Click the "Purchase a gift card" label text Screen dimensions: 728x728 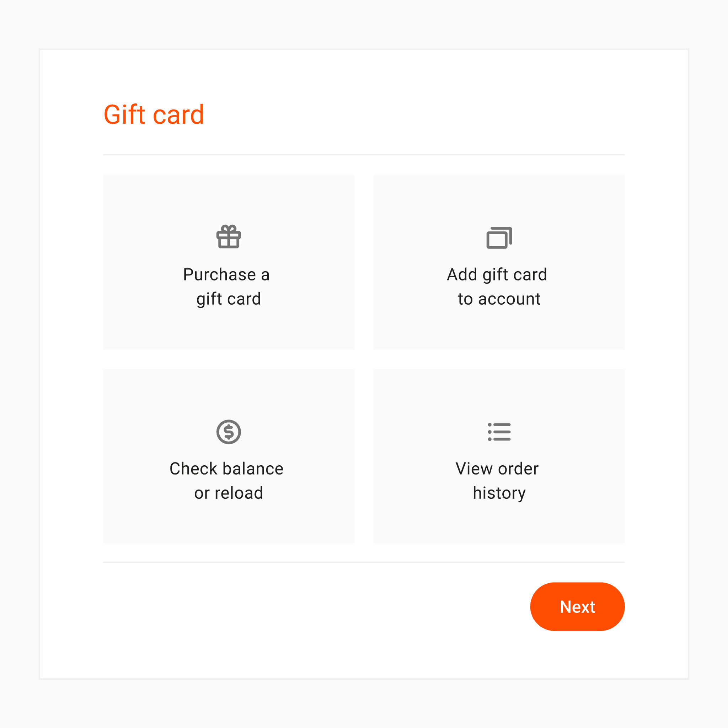click(x=227, y=287)
